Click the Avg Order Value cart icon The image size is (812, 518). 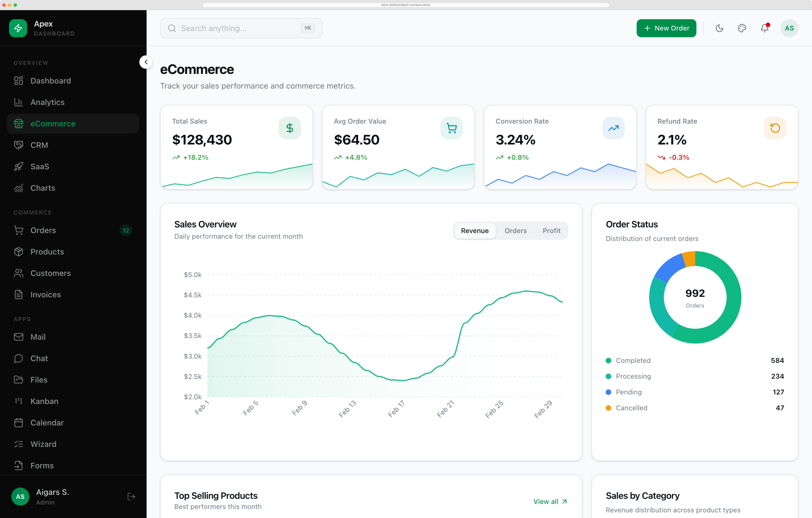coord(452,128)
